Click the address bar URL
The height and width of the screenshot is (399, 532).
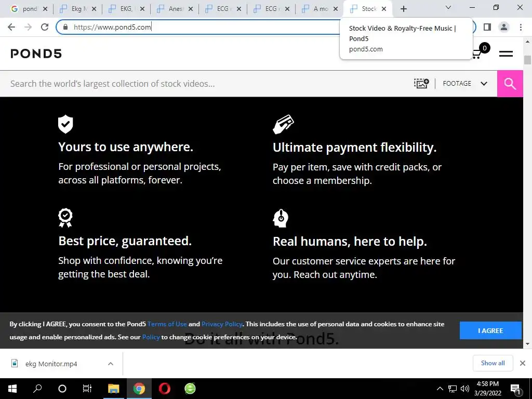112,27
